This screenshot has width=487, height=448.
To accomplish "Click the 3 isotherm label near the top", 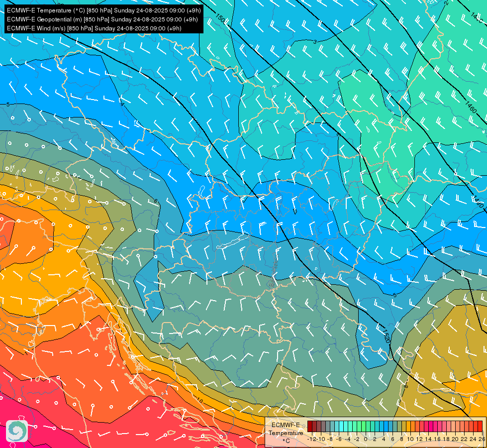I will (x=315, y=42).
